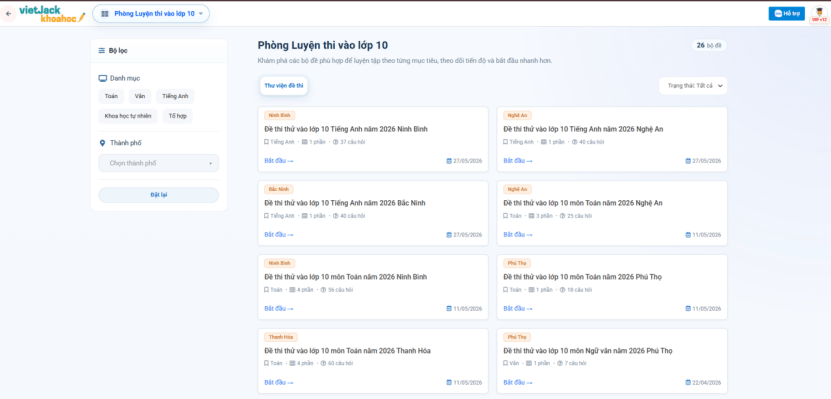The image size is (831, 399).
Task: Open the Phòng Luyện thi vào lớp 10 dropdown
Action: (x=151, y=14)
